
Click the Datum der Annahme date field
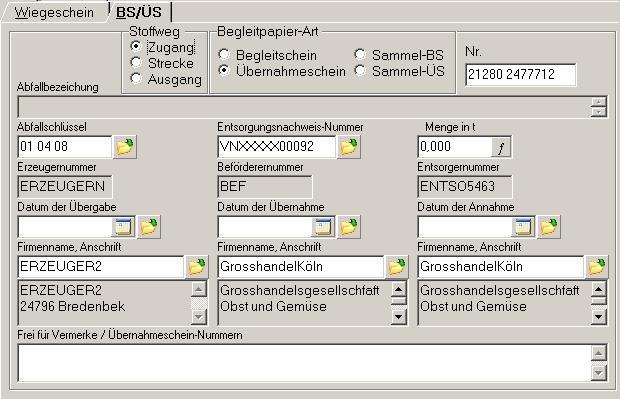(465, 227)
